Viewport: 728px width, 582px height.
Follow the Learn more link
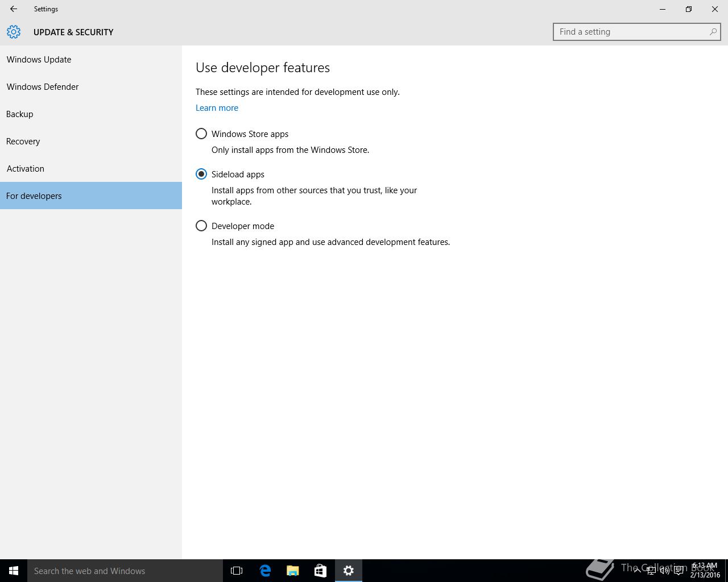[217, 107]
